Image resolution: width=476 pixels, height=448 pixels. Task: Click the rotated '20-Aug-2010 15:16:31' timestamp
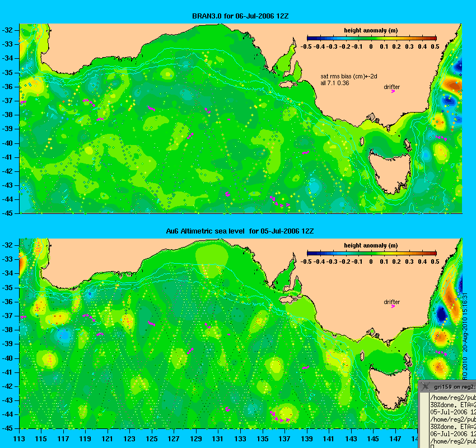[x=465, y=323]
